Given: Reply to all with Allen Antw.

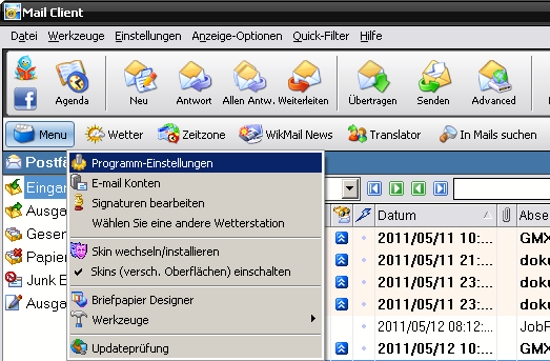Looking at the screenshot, I should (248, 83).
